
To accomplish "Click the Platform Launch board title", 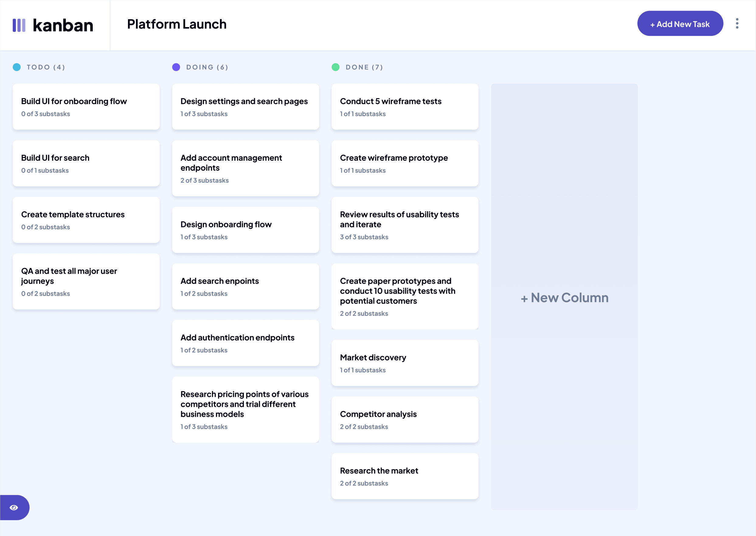I will pos(177,24).
